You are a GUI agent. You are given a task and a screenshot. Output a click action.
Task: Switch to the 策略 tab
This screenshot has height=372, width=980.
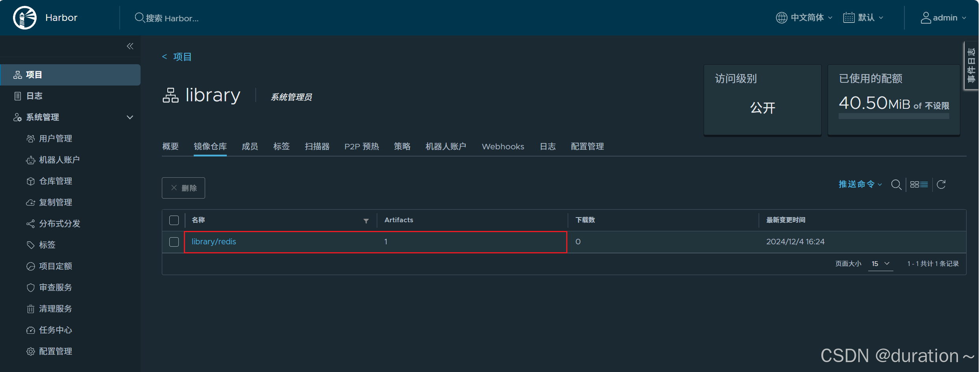[x=402, y=147]
